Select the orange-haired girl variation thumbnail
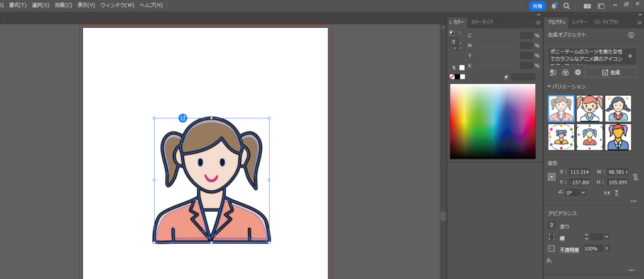The image size is (644, 279). pos(589,108)
